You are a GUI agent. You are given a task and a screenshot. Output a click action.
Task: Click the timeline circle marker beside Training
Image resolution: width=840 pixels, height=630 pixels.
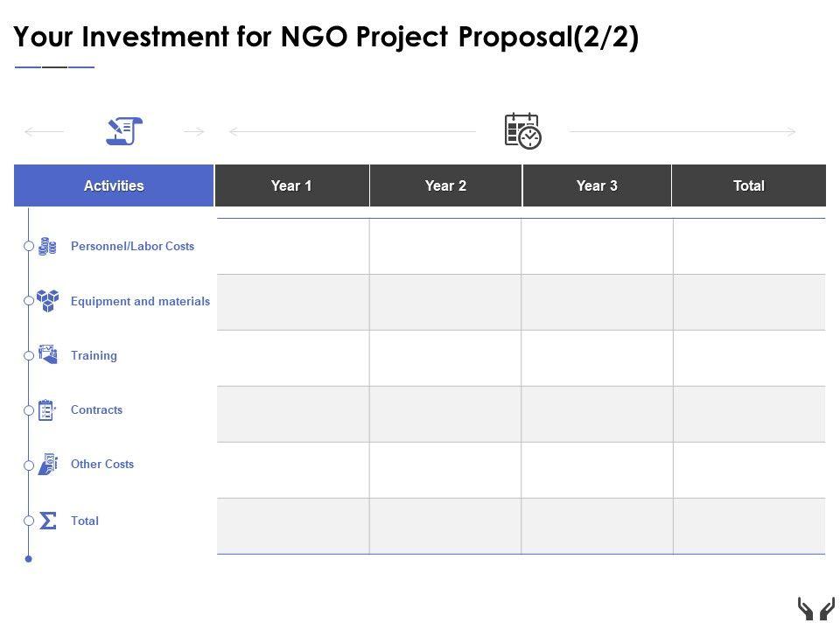[x=29, y=355]
